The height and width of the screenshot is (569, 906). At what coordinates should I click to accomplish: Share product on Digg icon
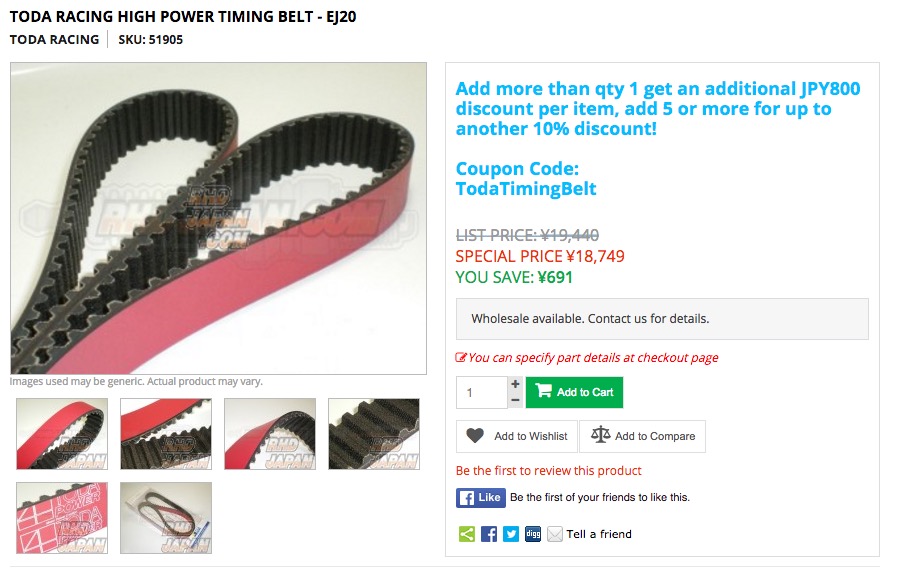point(533,534)
